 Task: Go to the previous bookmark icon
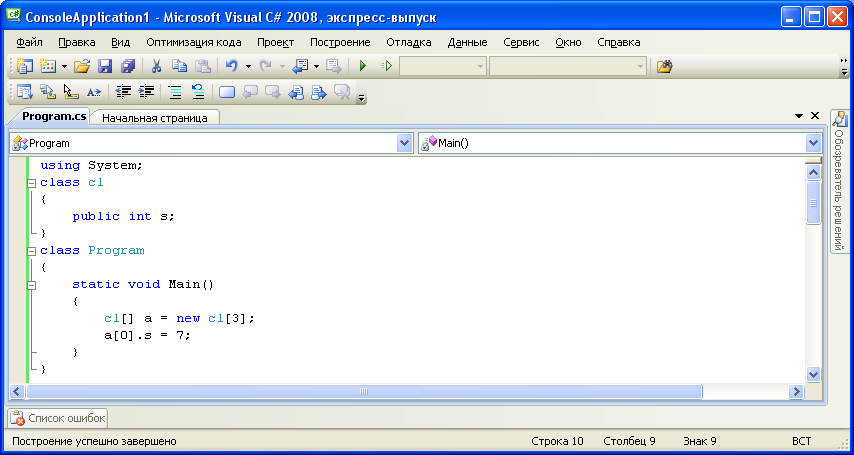pyautogui.click(x=250, y=92)
